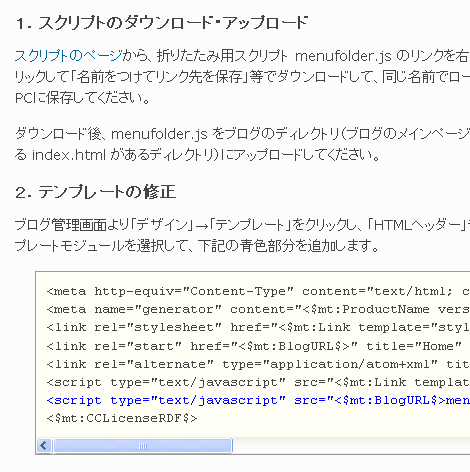The height and width of the screenshot is (472, 470).
Task: Click the text PCに保存してください
Action: [x=82, y=98]
